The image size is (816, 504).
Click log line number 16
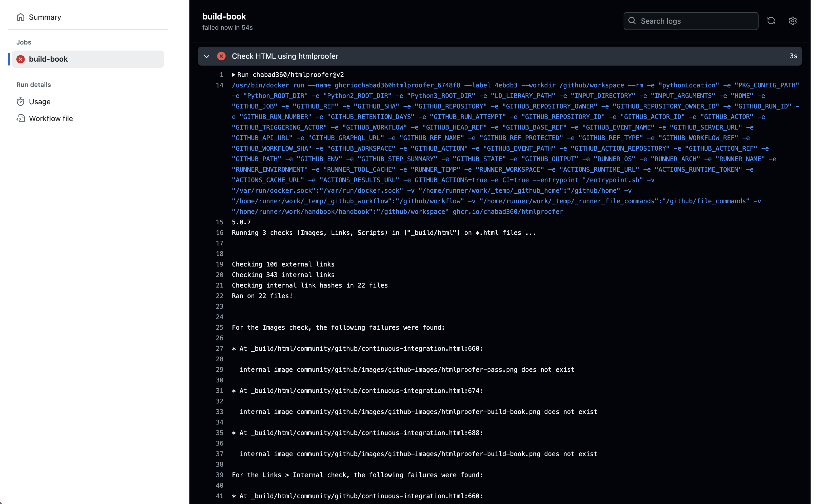[x=220, y=233]
